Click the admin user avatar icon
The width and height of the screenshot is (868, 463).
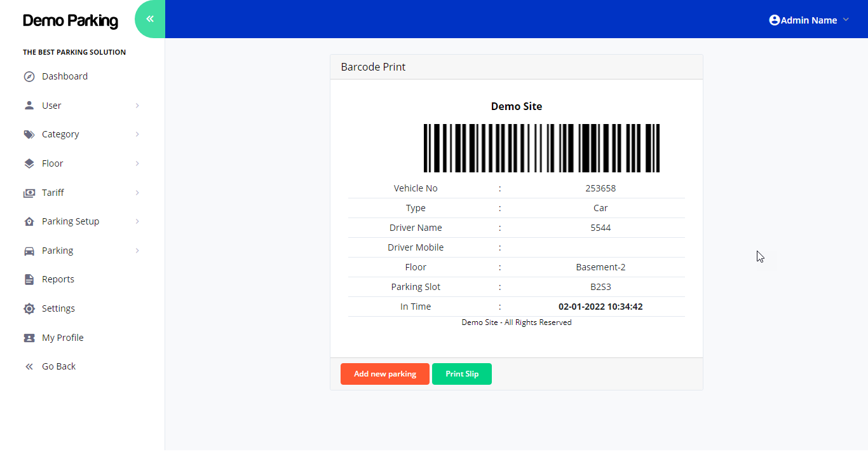pyautogui.click(x=774, y=20)
